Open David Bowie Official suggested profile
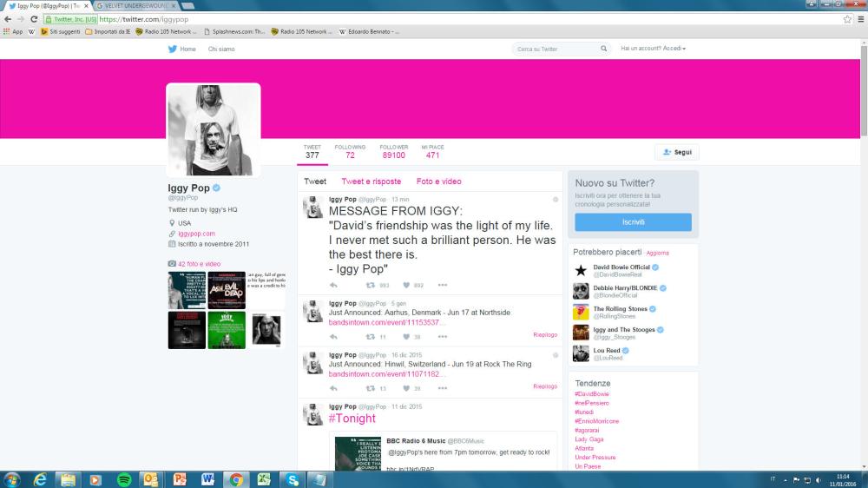 point(621,267)
